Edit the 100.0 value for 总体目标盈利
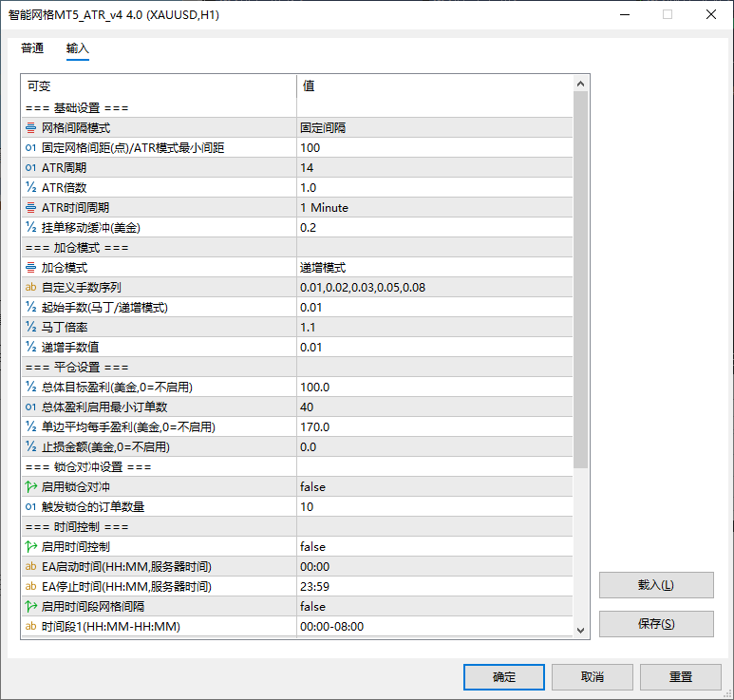734x700 pixels. click(435, 388)
